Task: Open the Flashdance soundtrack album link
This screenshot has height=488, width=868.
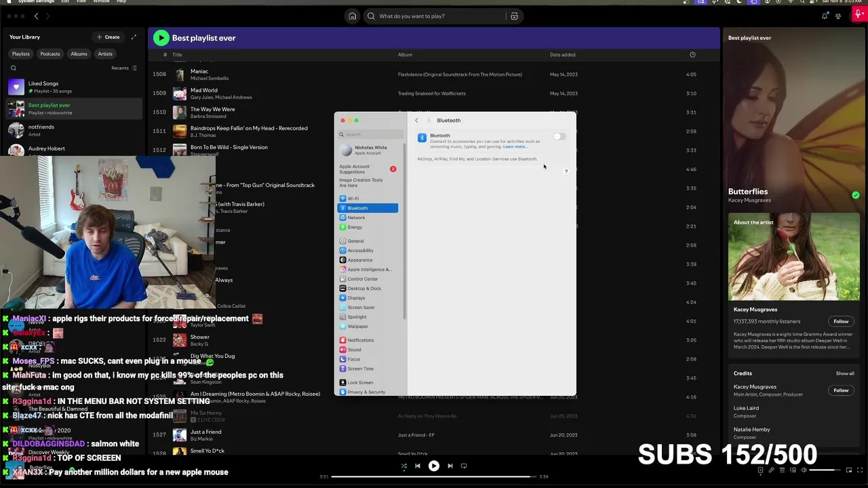Action: pos(460,75)
